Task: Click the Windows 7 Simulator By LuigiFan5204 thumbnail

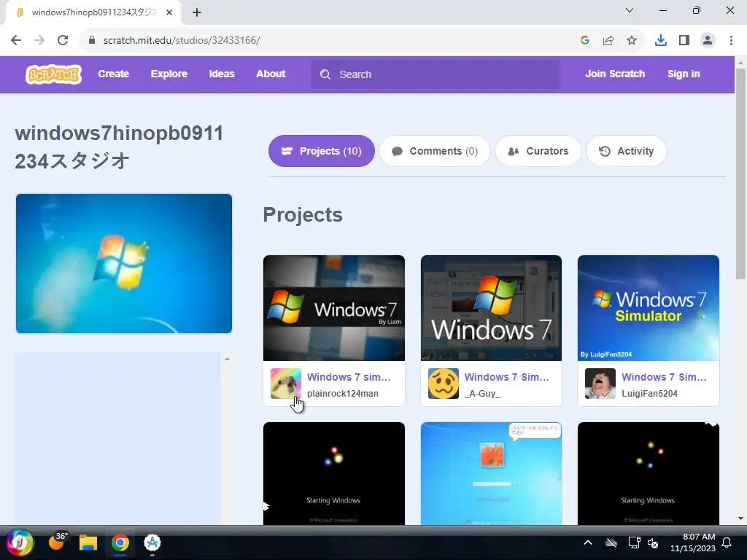Action: point(649,308)
